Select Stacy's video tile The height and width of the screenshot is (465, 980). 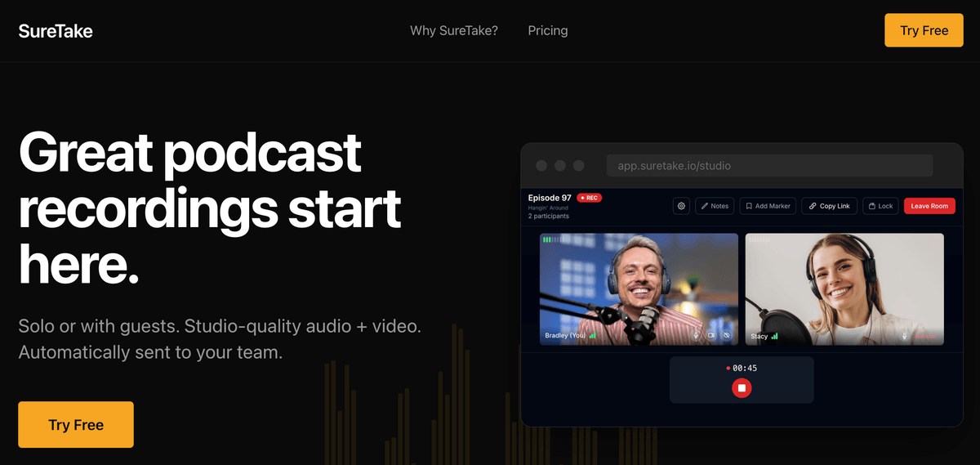coord(844,289)
